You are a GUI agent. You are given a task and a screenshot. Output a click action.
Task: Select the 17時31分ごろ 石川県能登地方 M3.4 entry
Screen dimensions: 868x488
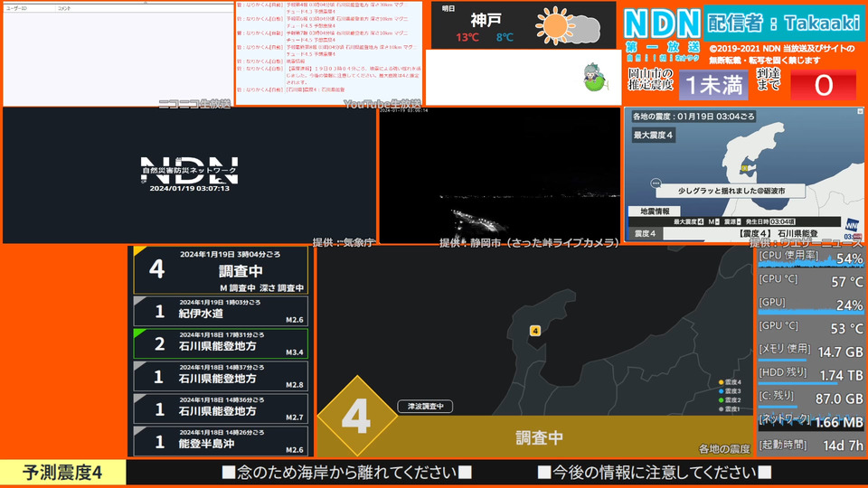tap(221, 343)
